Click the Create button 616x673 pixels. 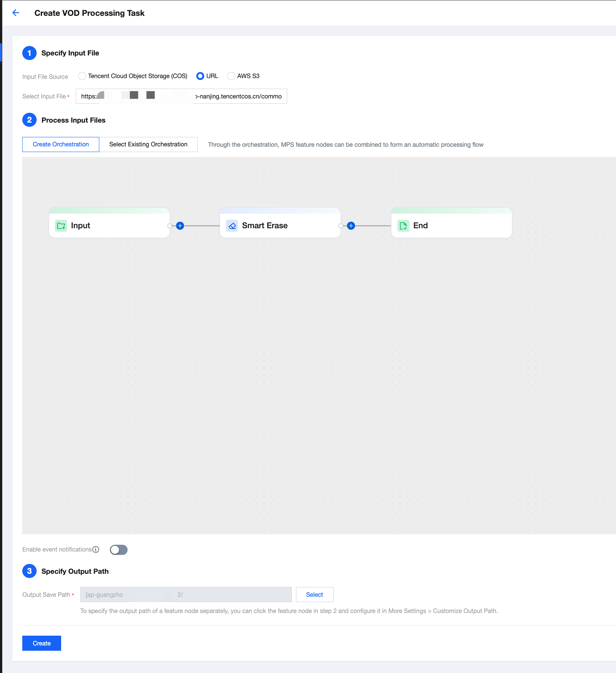tap(42, 643)
